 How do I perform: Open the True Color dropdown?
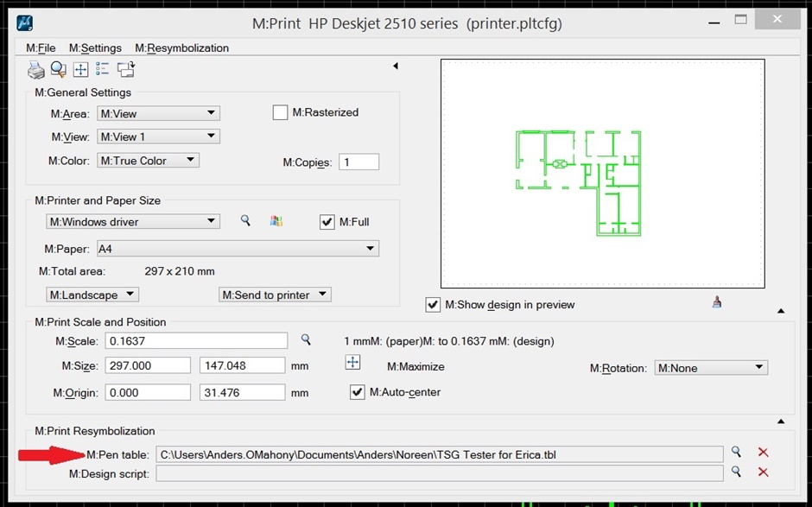point(148,161)
